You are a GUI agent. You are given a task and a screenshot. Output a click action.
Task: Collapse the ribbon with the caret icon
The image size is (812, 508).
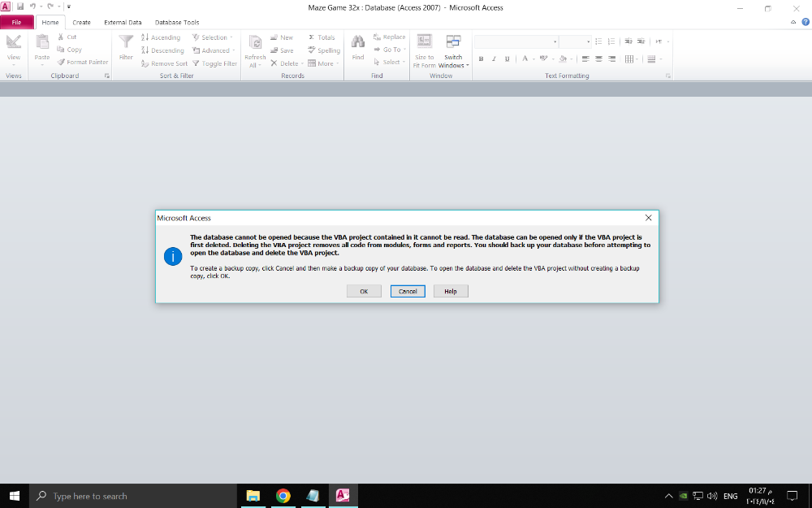(x=793, y=22)
